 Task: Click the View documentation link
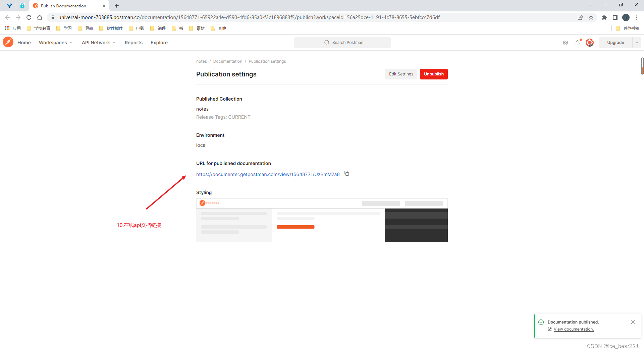tap(574, 329)
